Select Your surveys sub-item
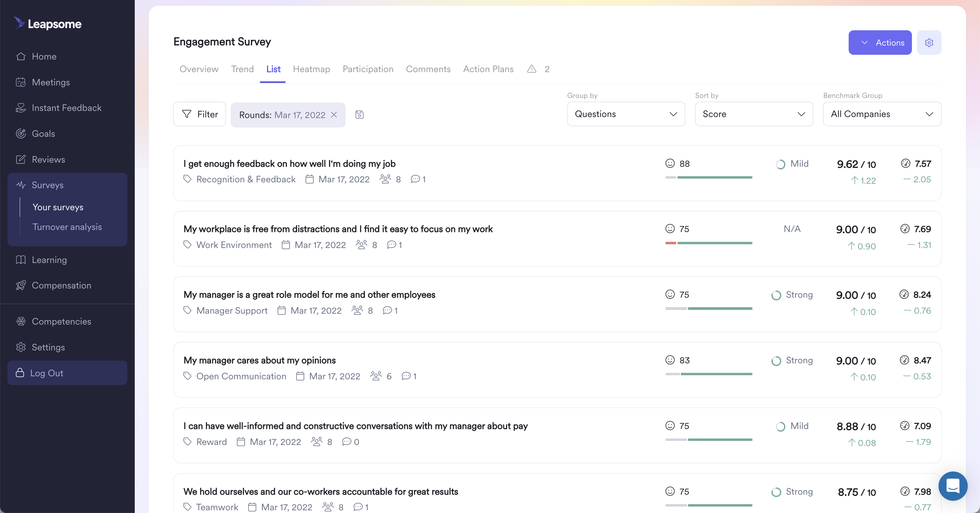 (x=58, y=207)
